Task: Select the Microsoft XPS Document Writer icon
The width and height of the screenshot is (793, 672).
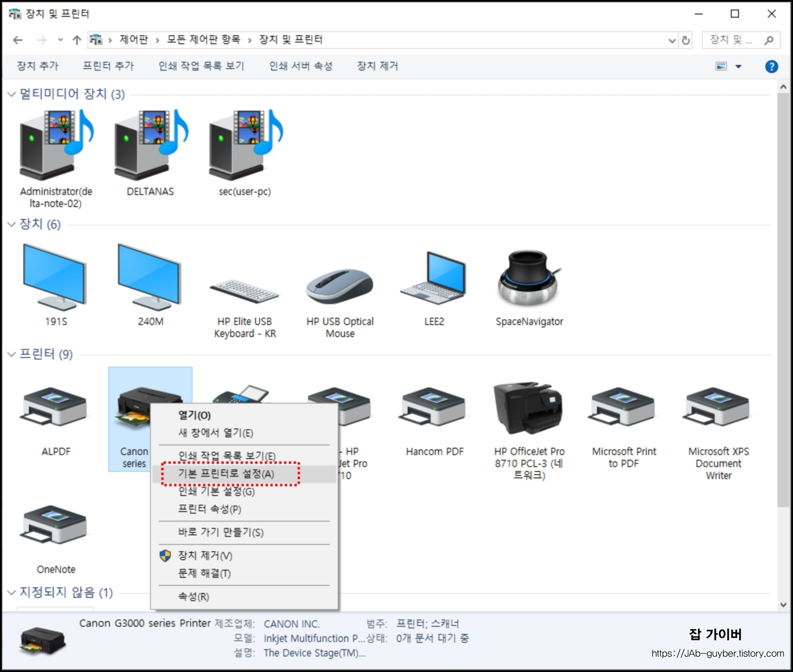Action: pyautogui.click(x=717, y=407)
